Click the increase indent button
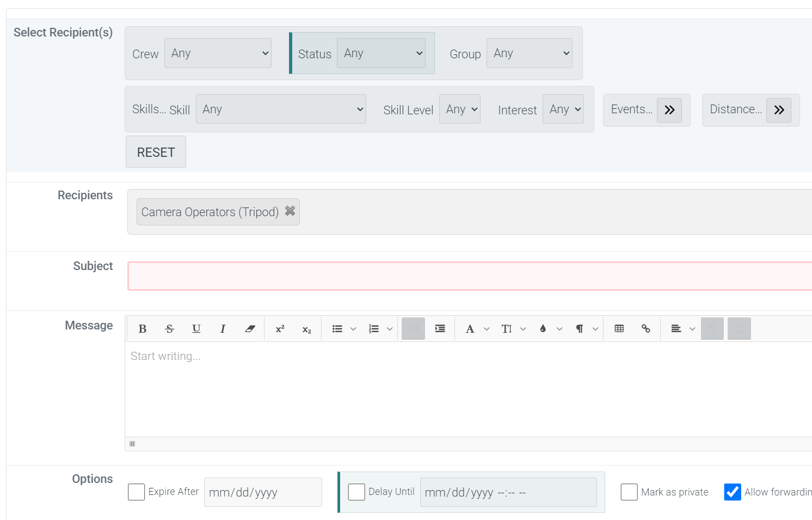812x520 pixels. click(440, 329)
